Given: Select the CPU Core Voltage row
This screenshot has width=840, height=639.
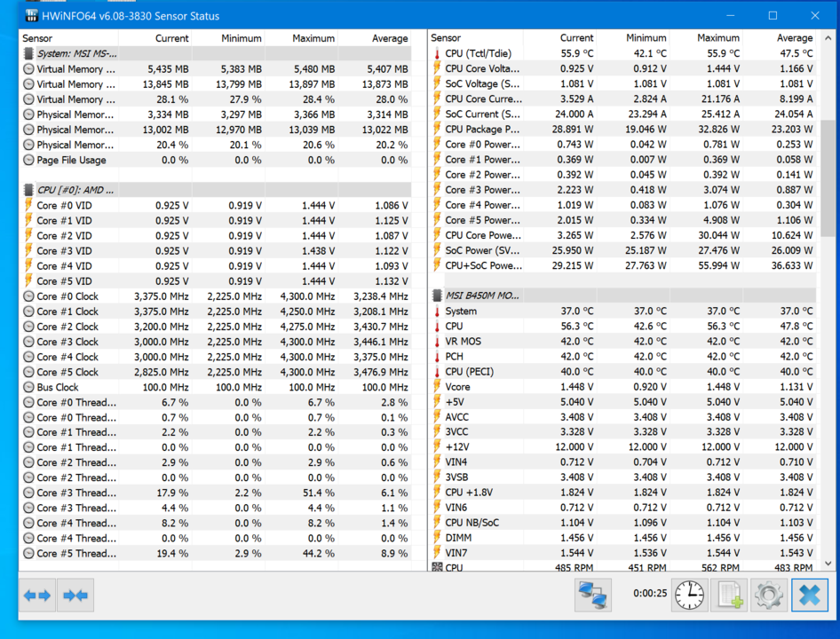Looking at the screenshot, I should point(623,68).
